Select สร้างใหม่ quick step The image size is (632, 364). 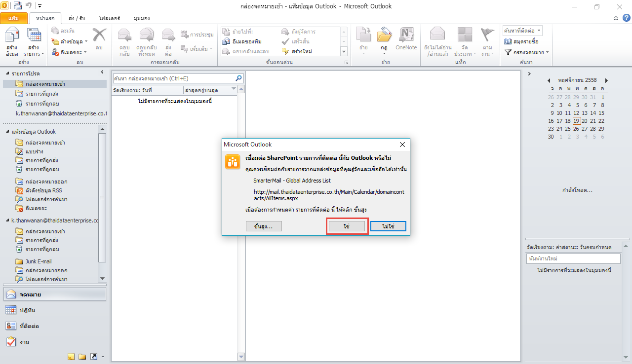coord(298,51)
